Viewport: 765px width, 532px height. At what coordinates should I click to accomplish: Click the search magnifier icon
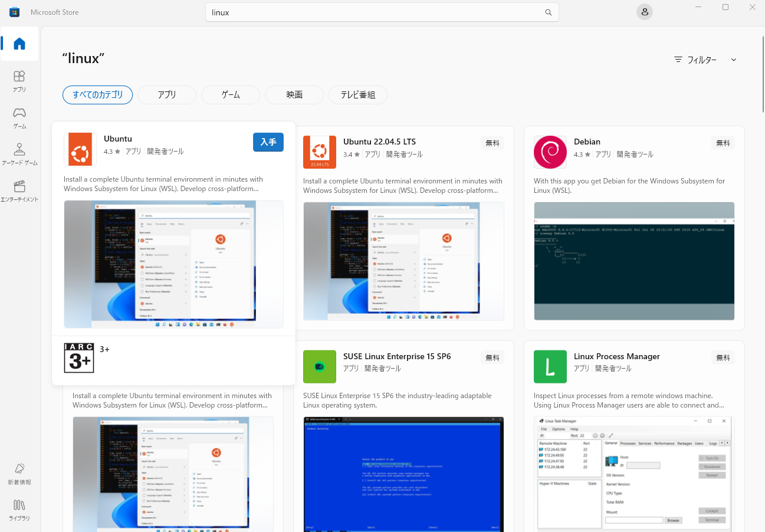click(548, 12)
